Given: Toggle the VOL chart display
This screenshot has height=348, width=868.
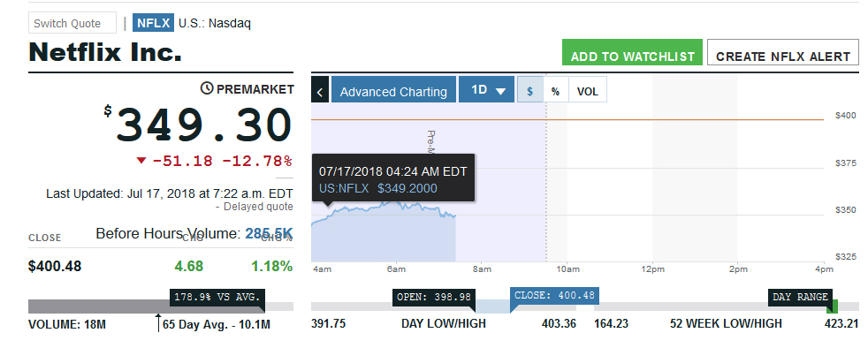Looking at the screenshot, I should (x=587, y=91).
